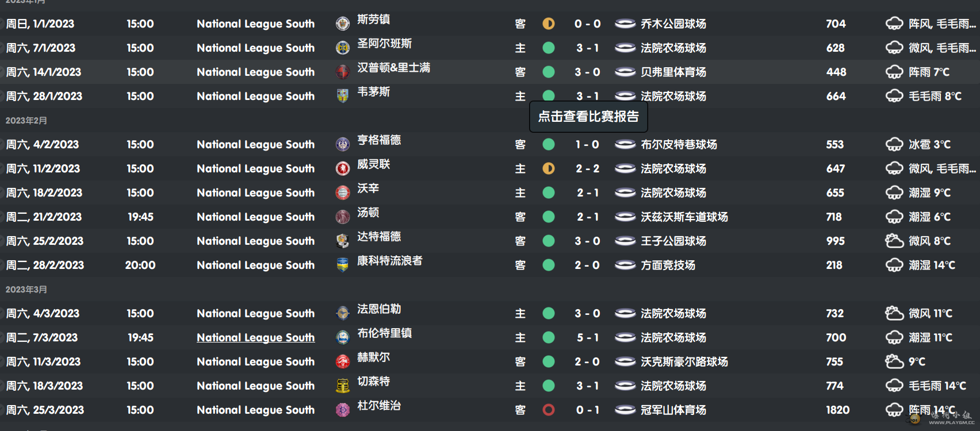980x431 pixels.
Task: Click the St Albans club badge icon
Action: [x=343, y=48]
